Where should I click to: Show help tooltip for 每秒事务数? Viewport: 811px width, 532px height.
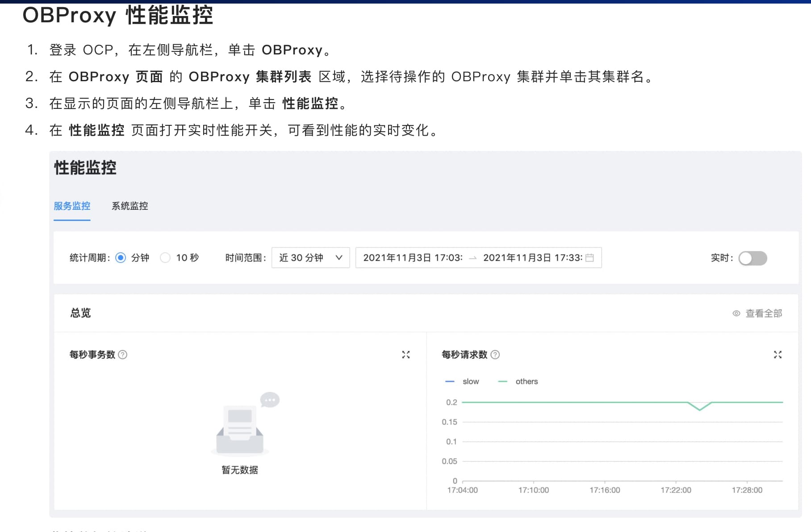[123, 354]
